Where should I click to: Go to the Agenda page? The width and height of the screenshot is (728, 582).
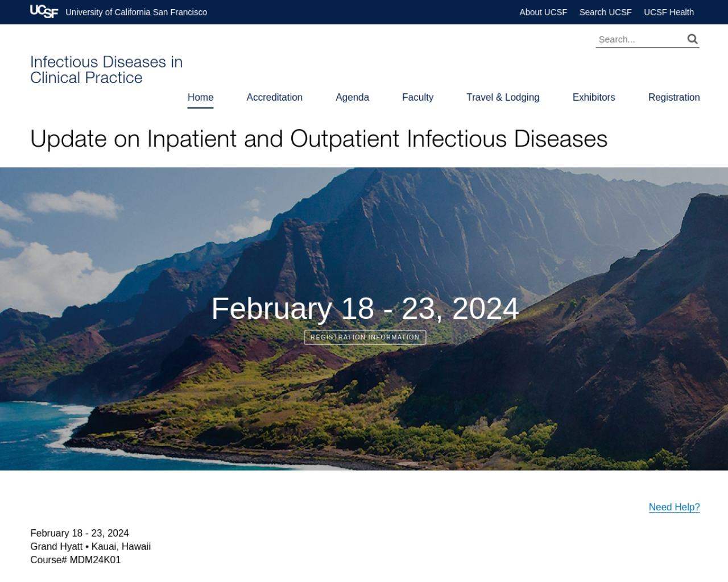(353, 97)
